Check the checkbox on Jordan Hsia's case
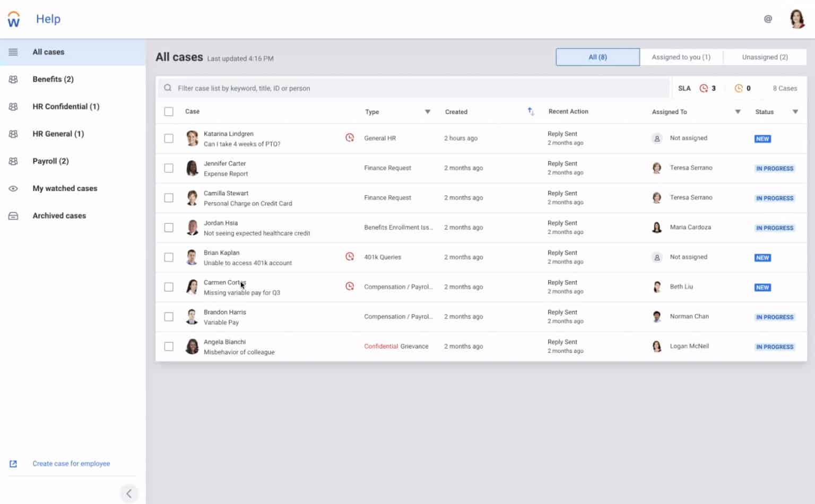The width and height of the screenshot is (815, 504). point(169,227)
